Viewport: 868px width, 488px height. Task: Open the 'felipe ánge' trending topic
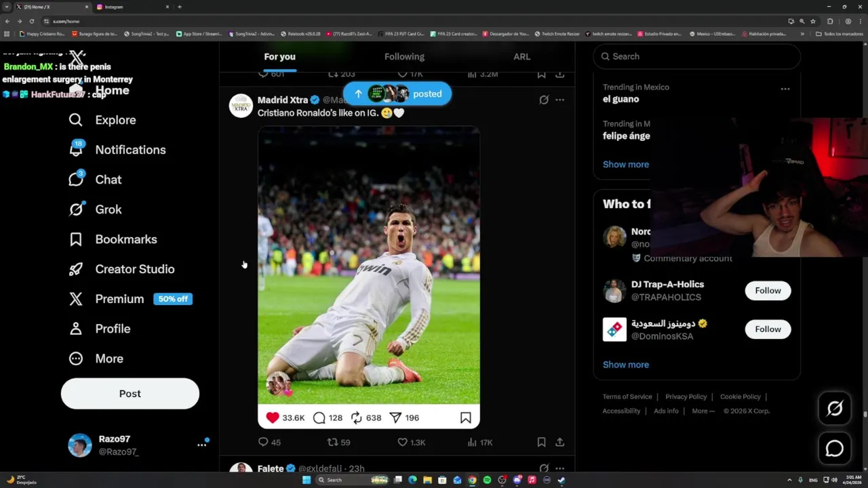pyautogui.click(x=627, y=136)
